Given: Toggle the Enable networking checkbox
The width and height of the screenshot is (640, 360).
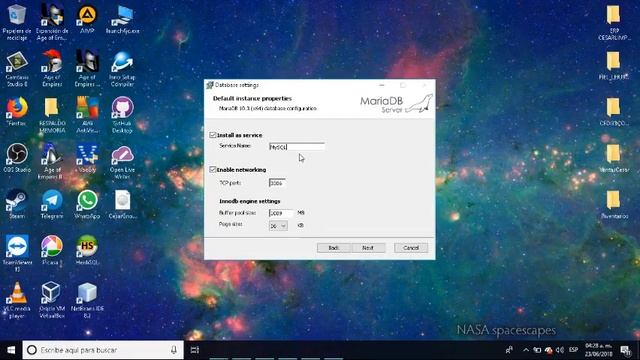Looking at the screenshot, I should 213,169.
